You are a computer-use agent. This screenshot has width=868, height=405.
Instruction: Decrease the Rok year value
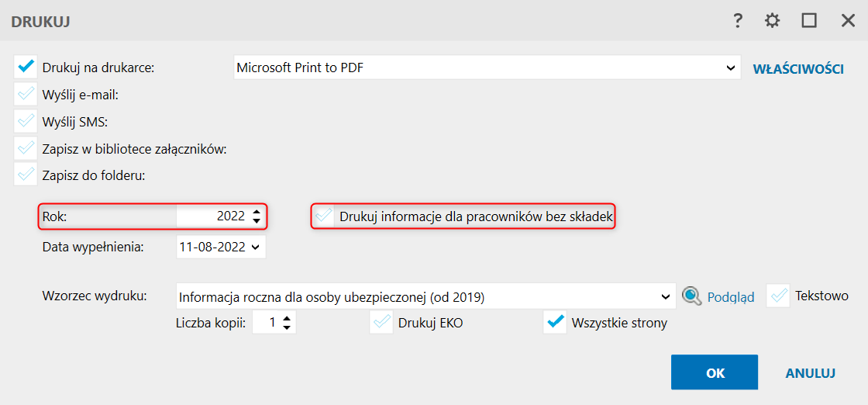coord(256,221)
